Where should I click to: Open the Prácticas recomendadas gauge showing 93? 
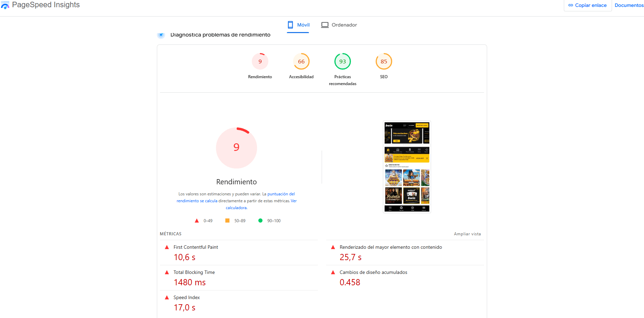pos(343,61)
